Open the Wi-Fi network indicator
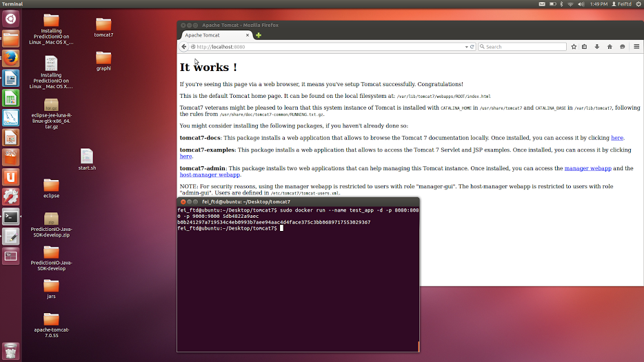This screenshot has height=362, width=644. point(570,4)
